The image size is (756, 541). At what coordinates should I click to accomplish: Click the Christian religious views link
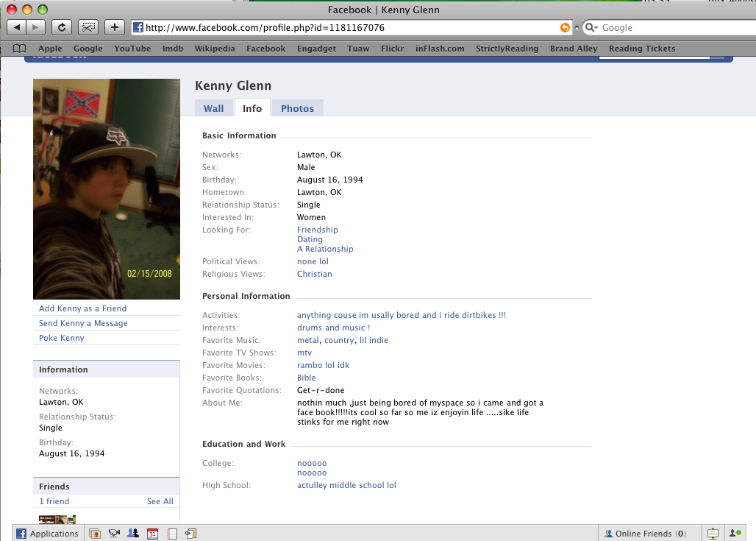[314, 274]
